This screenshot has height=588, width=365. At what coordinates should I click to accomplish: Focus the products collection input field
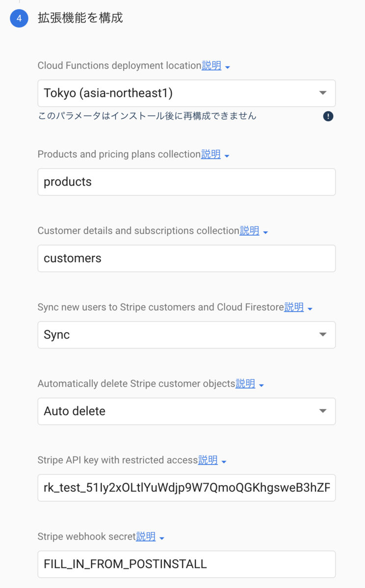tap(186, 182)
